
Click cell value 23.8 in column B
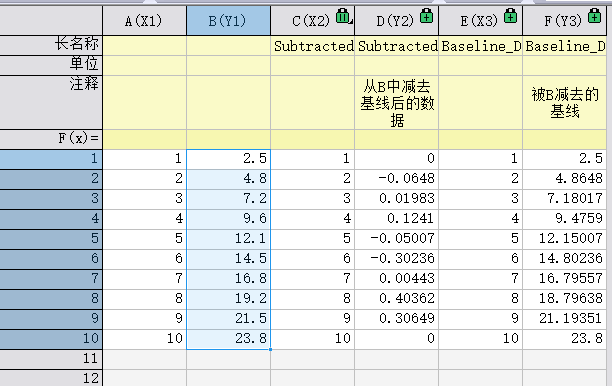[228, 339]
